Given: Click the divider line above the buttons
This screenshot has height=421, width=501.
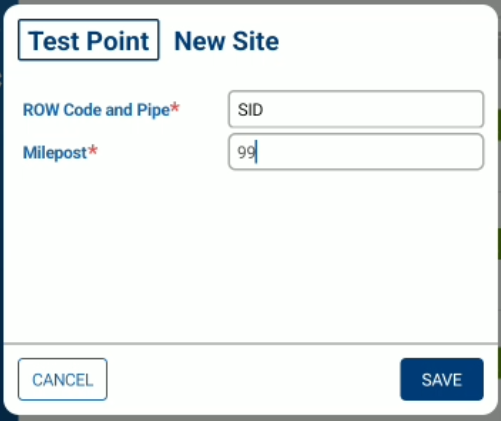Looking at the screenshot, I should 250,343.
